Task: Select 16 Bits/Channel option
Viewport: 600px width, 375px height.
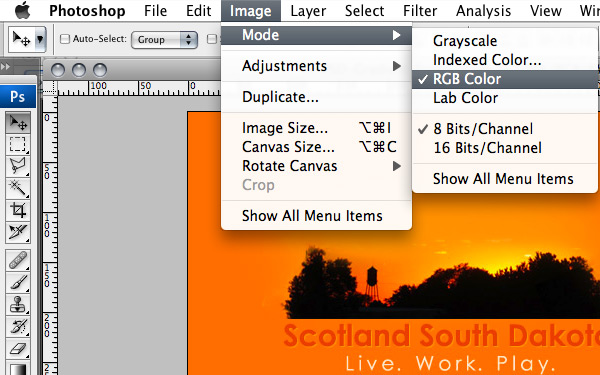Action: click(x=505, y=148)
